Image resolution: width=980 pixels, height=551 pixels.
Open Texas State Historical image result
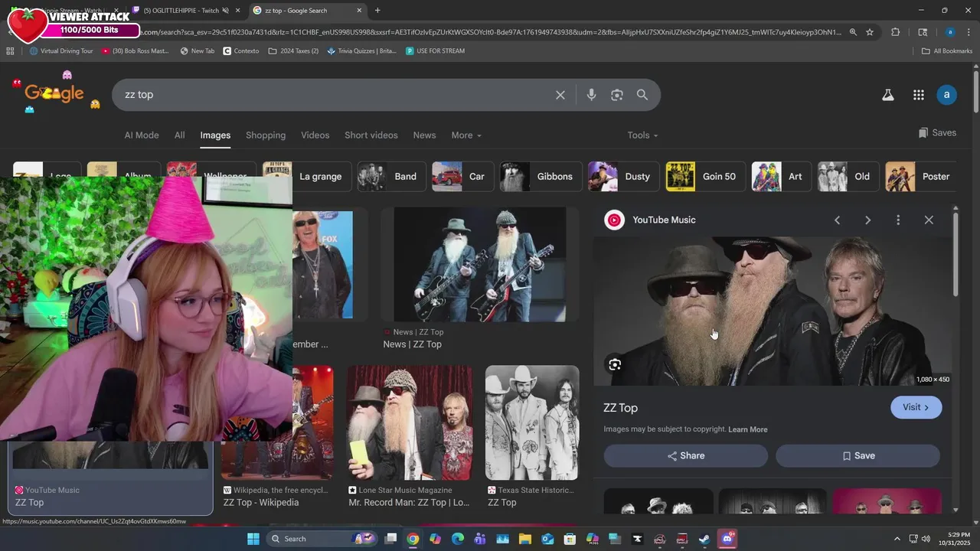(x=532, y=423)
